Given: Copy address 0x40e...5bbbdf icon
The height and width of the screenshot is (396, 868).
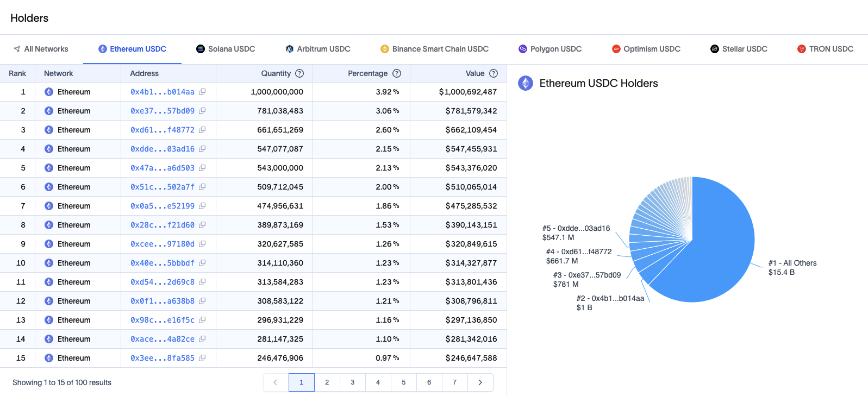Looking at the screenshot, I should click(x=202, y=263).
